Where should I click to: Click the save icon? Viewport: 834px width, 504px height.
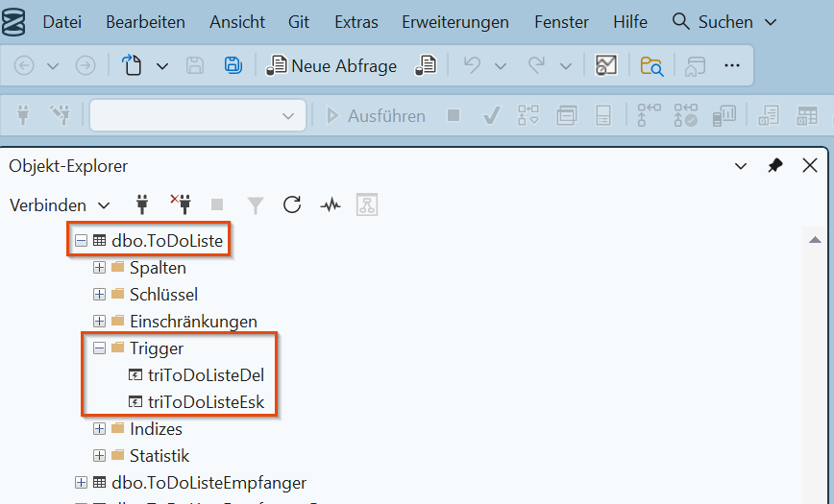point(195,66)
